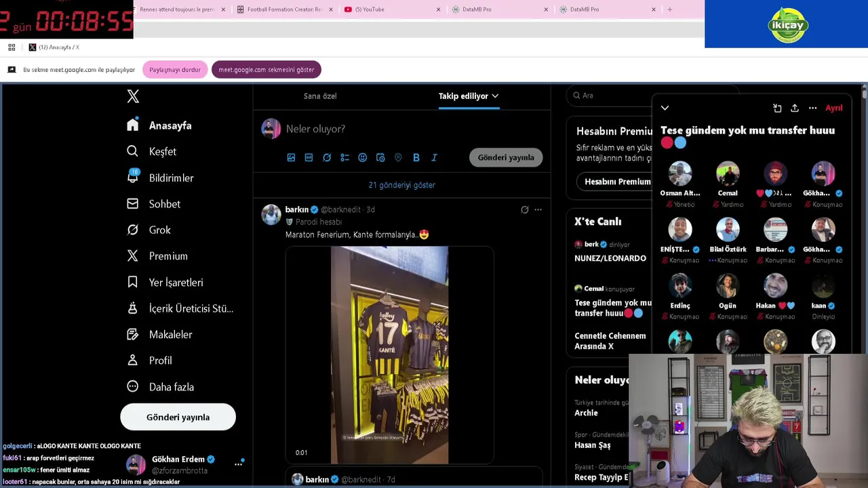868x488 pixels.
Task: Dock the Space panel with the dock icon
Action: (777, 108)
